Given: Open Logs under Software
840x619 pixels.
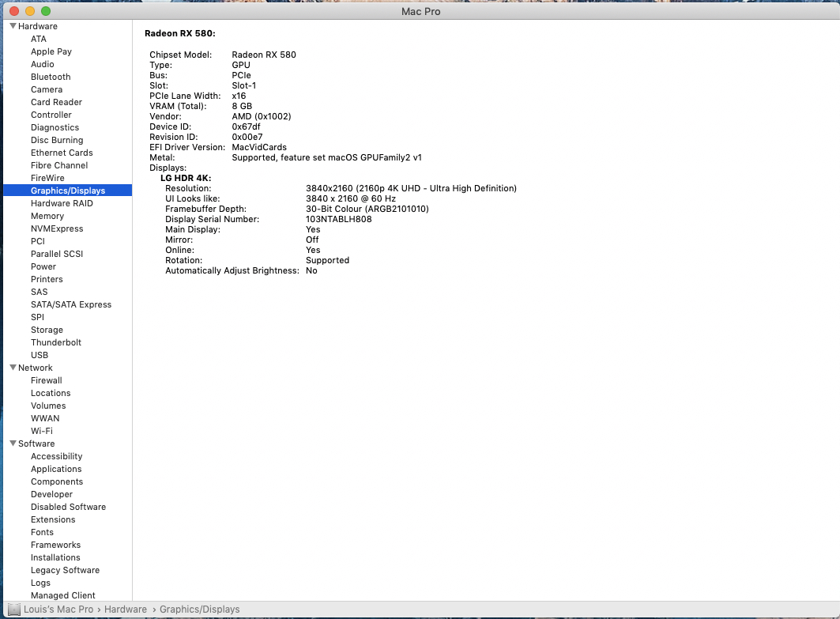Looking at the screenshot, I should [40, 583].
